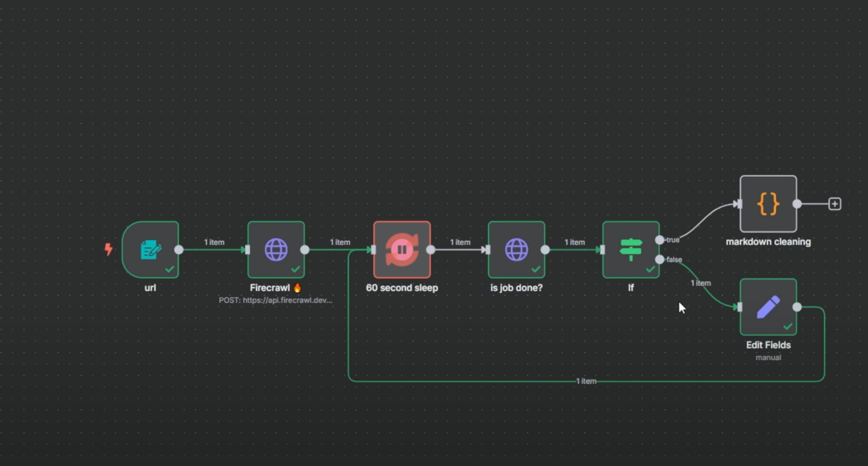Image resolution: width=868 pixels, height=466 pixels.
Task: Open the Firecrawl HTTP request node
Action: click(276, 249)
